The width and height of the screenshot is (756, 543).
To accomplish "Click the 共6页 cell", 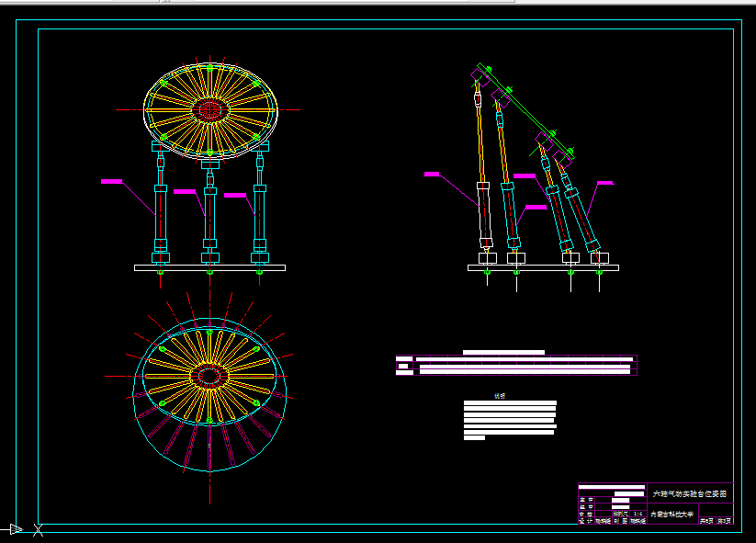I will tap(706, 521).
